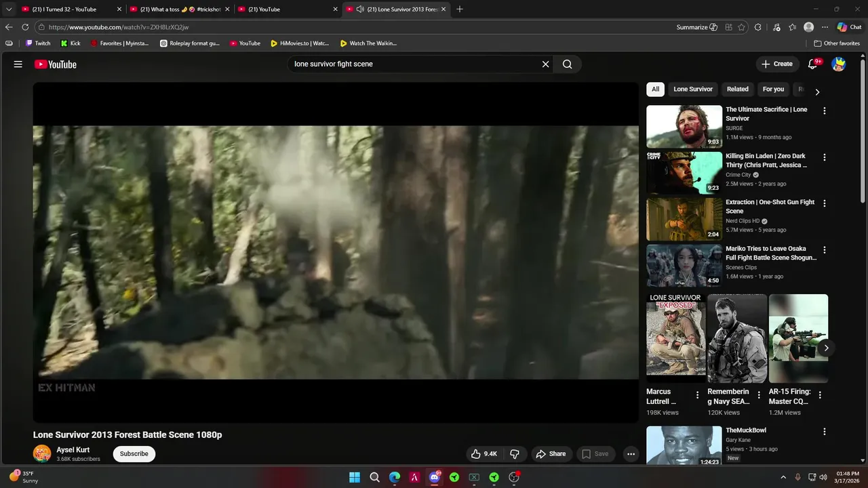The width and height of the screenshot is (868, 488).
Task: Click the video player to pause
Action: (336, 252)
